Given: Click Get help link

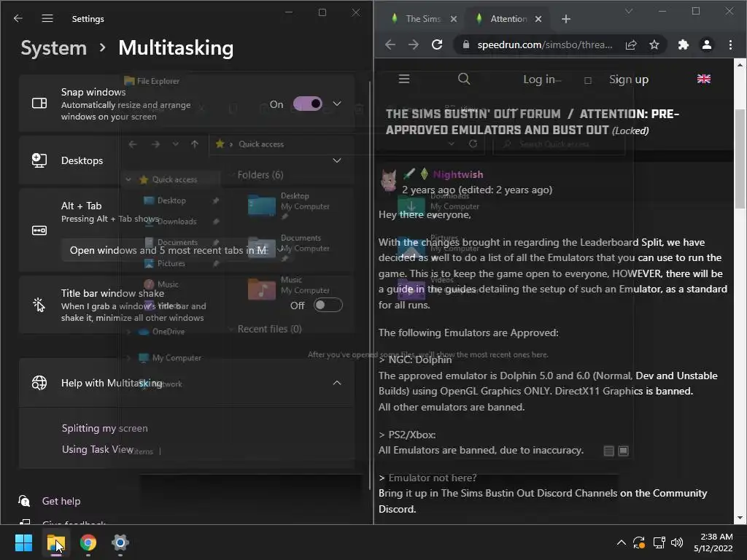Looking at the screenshot, I should [x=61, y=501].
